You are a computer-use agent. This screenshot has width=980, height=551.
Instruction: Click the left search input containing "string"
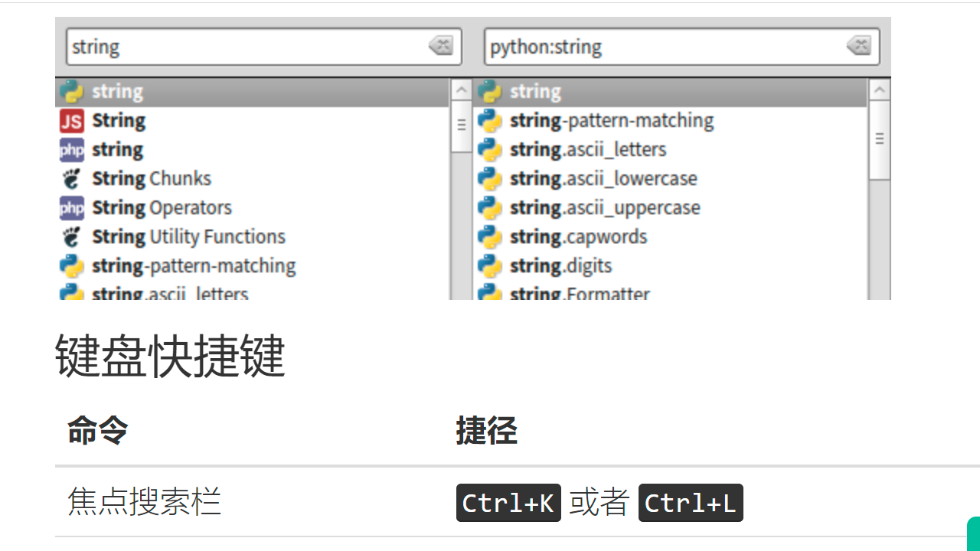(230, 46)
